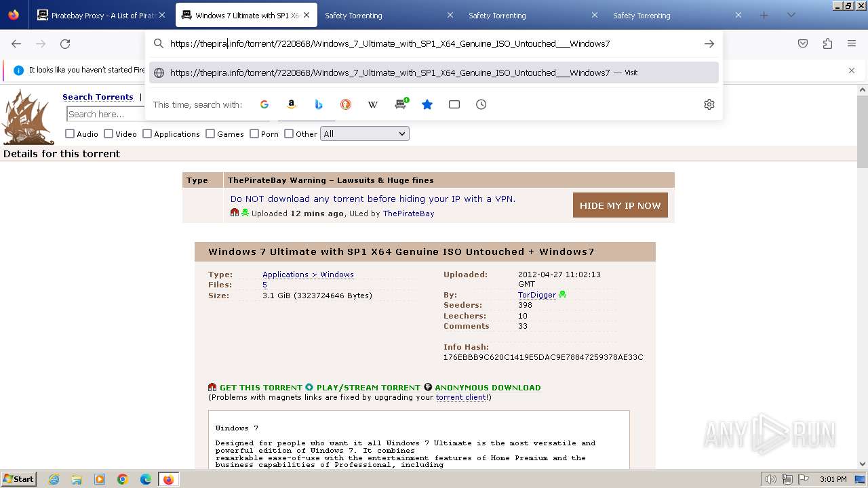Switch to second Safety Torrenting tab

(x=534, y=15)
